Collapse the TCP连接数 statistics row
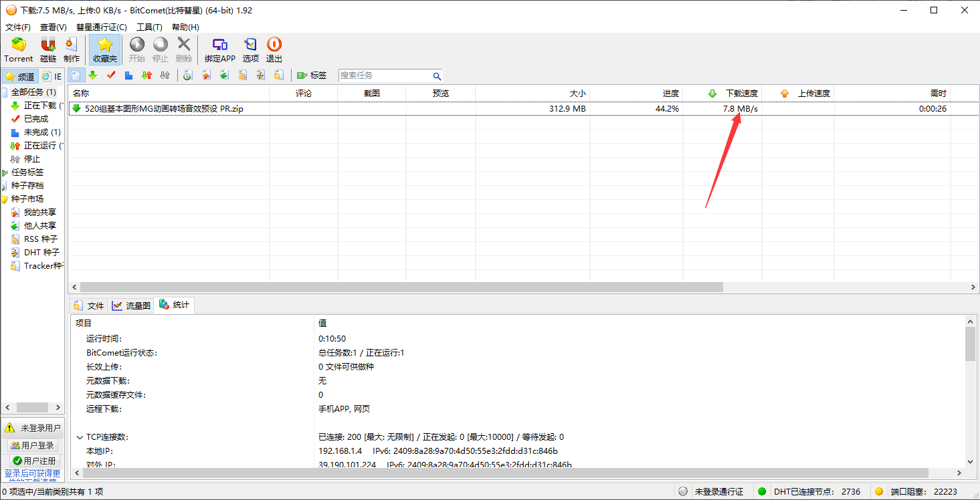Screen dimensions: 980x500 [80, 437]
